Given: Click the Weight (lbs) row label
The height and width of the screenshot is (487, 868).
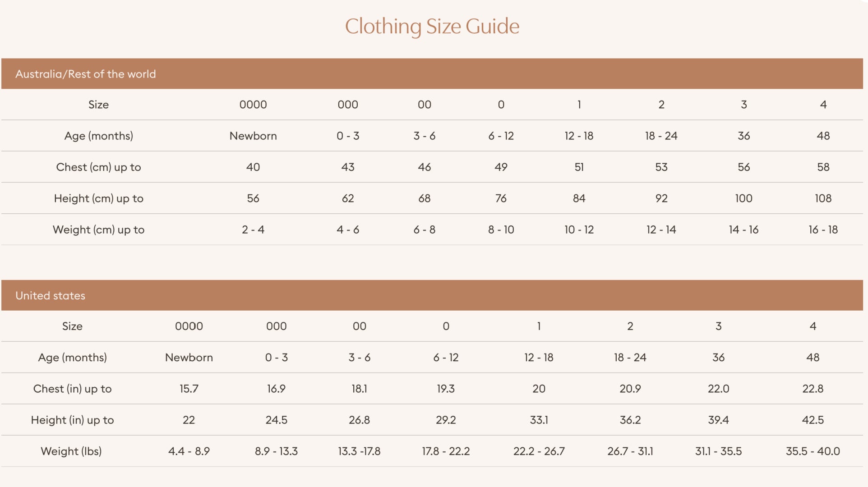Looking at the screenshot, I should [71, 451].
